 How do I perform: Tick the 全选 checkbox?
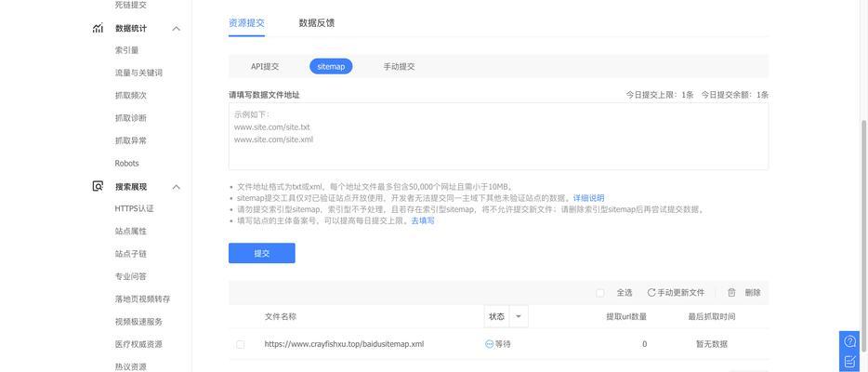click(x=600, y=293)
